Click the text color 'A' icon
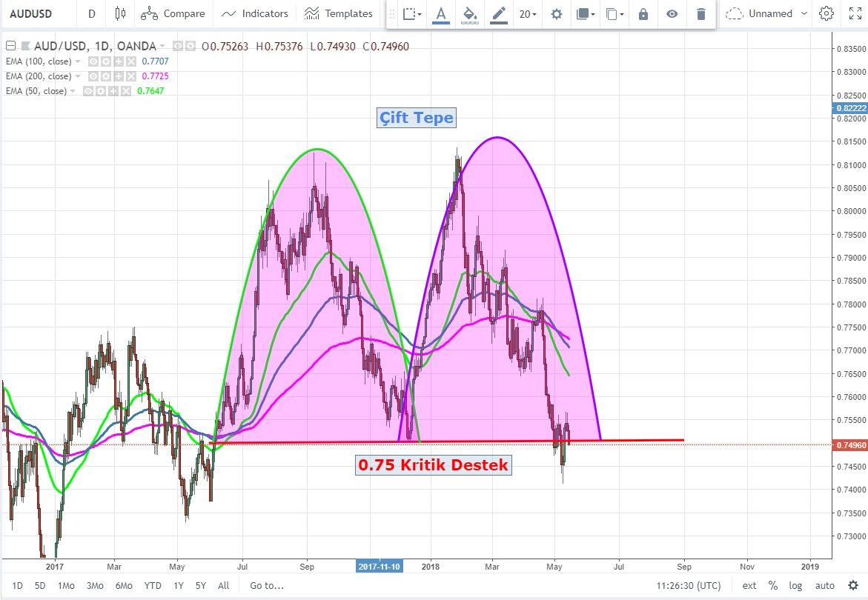 coord(441,13)
